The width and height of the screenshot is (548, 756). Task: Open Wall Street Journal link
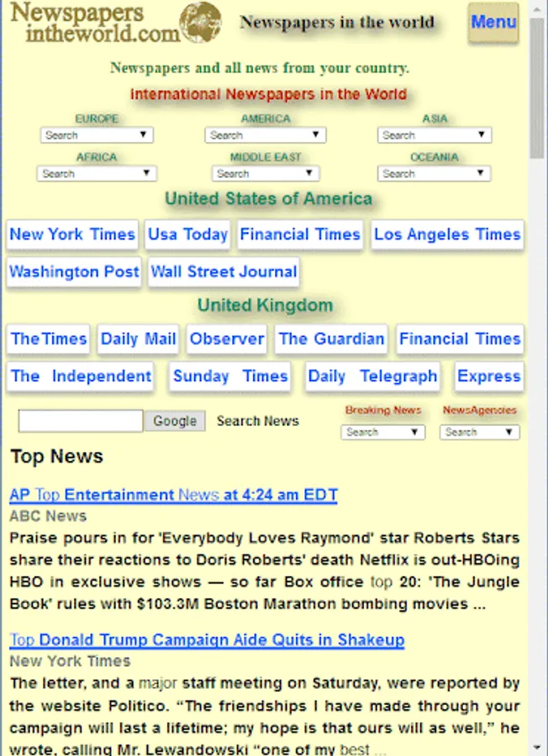pos(224,272)
